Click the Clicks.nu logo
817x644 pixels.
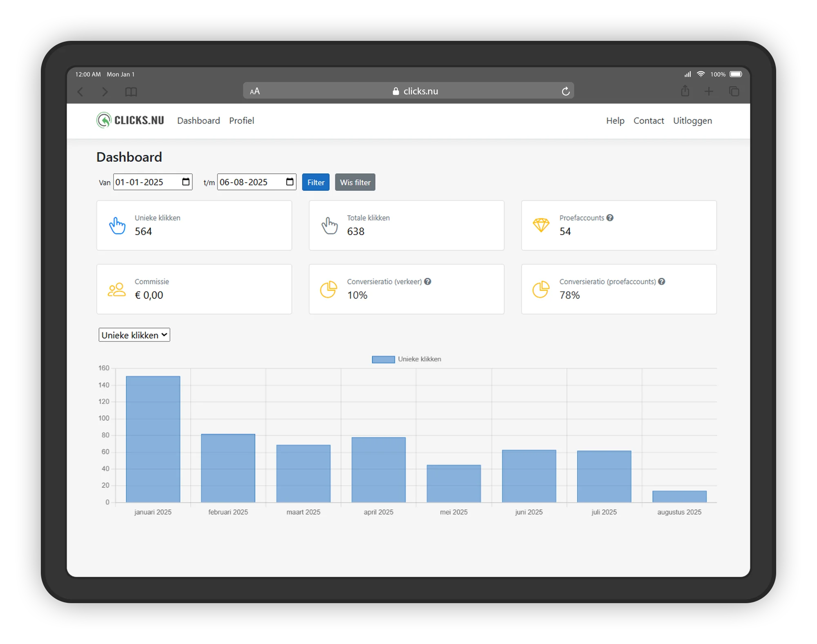click(130, 121)
